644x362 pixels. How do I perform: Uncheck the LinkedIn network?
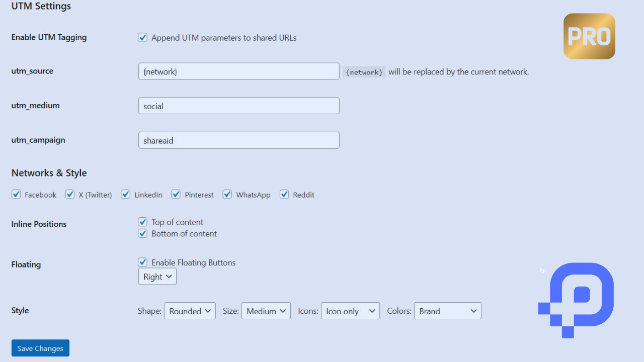point(125,194)
